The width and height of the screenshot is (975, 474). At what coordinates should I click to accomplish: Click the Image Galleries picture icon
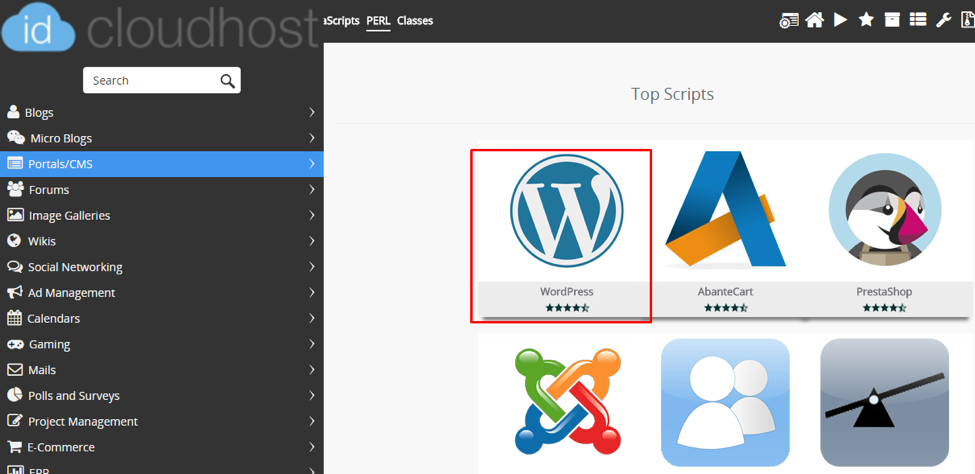tap(15, 215)
